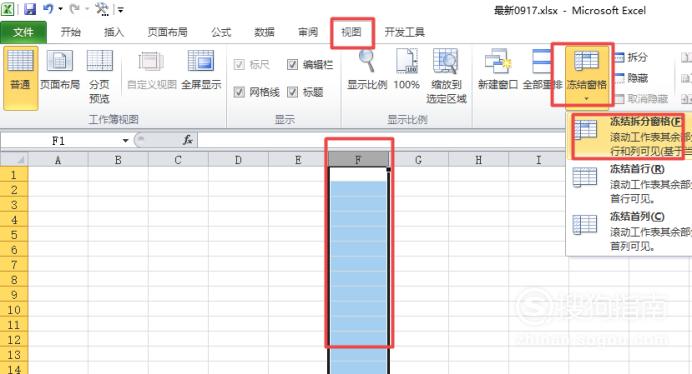Select column C header
This screenshot has width=692, height=374.
[178, 160]
